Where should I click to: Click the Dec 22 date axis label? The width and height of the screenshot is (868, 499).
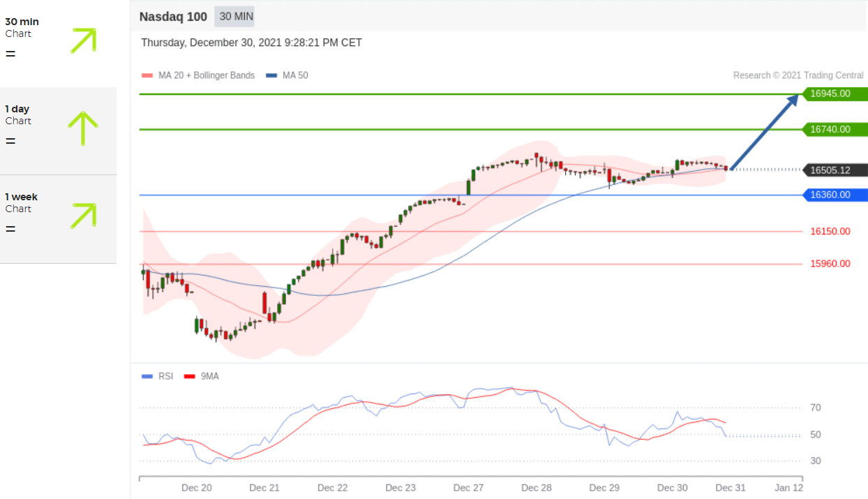tap(332, 488)
